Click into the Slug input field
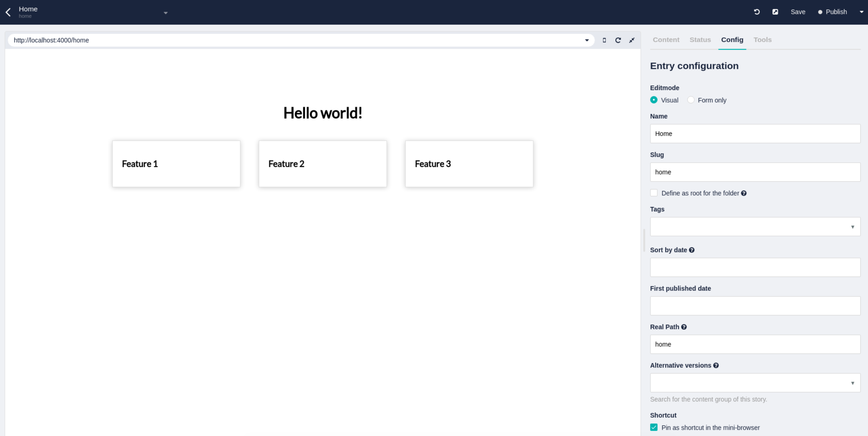Viewport: 868px width, 436px height. [755, 172]
